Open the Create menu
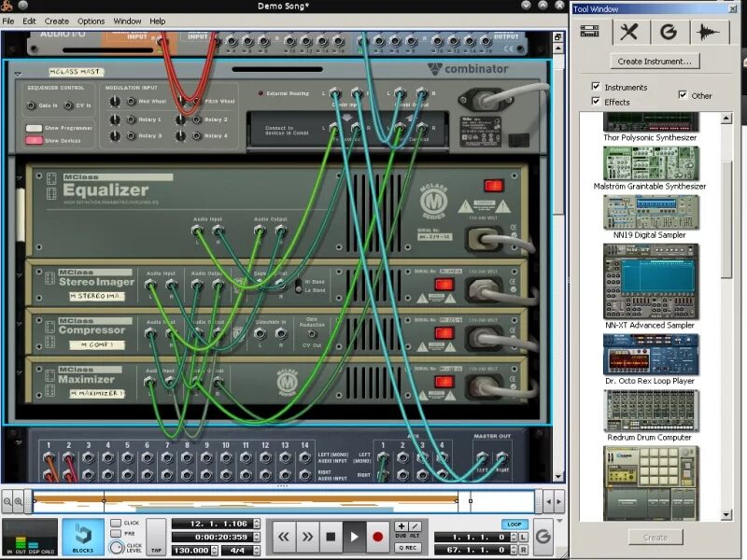Image resolution: width=747 pixels, height=560 pixels. (57, 21)
